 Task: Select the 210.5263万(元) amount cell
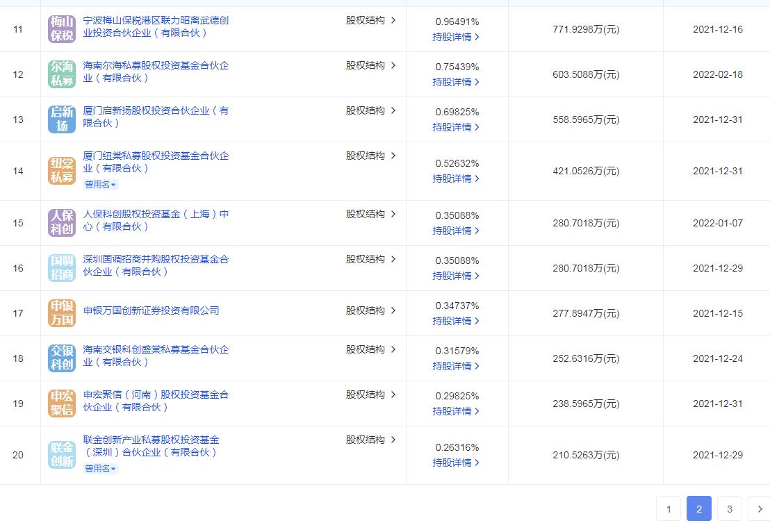click(586, 456)
